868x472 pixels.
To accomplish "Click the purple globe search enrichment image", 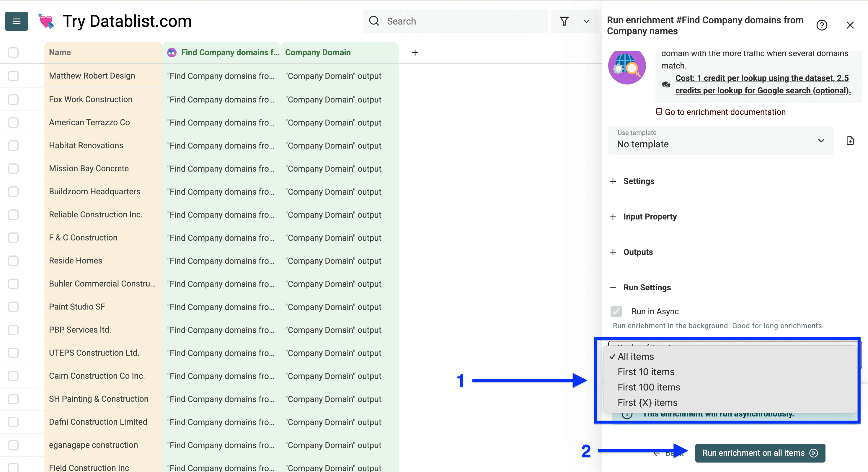I will point(627,67).
